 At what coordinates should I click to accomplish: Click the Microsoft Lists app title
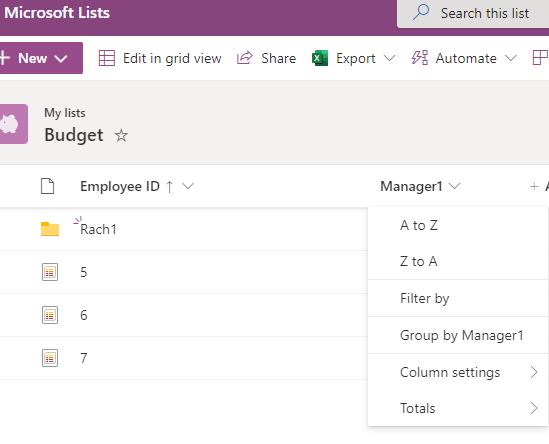pyautogui.click(x=57, y=13)
